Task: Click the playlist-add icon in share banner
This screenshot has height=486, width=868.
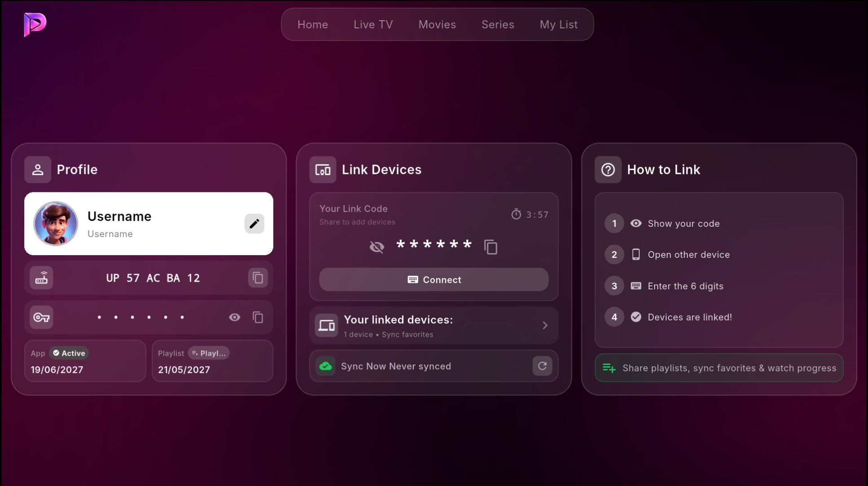Action: 609,368
